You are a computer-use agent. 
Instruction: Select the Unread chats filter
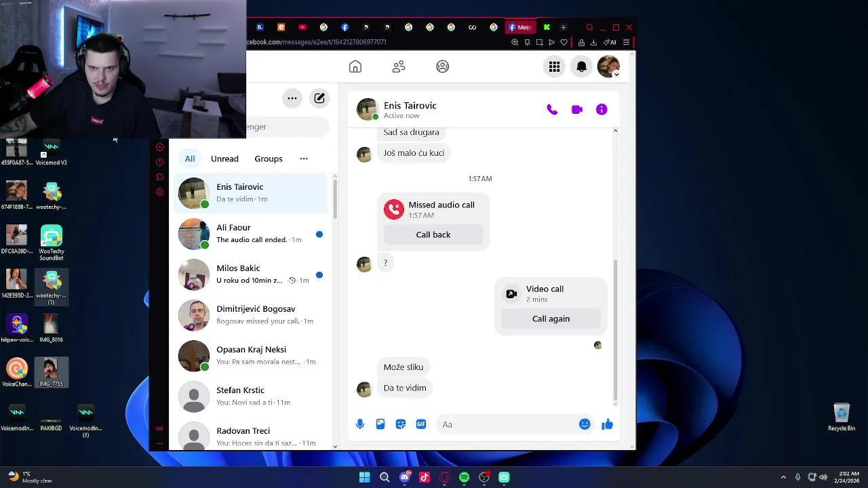point(224,159)
